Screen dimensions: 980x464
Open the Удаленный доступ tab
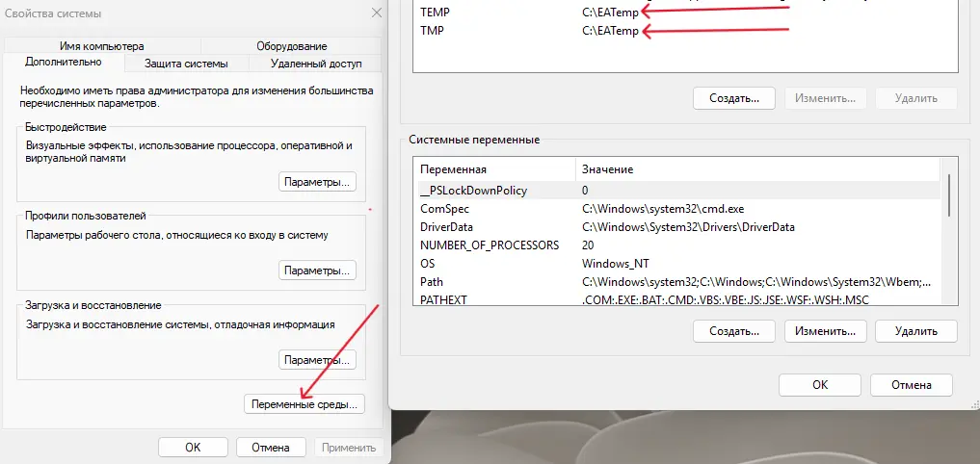coord(316,64)
